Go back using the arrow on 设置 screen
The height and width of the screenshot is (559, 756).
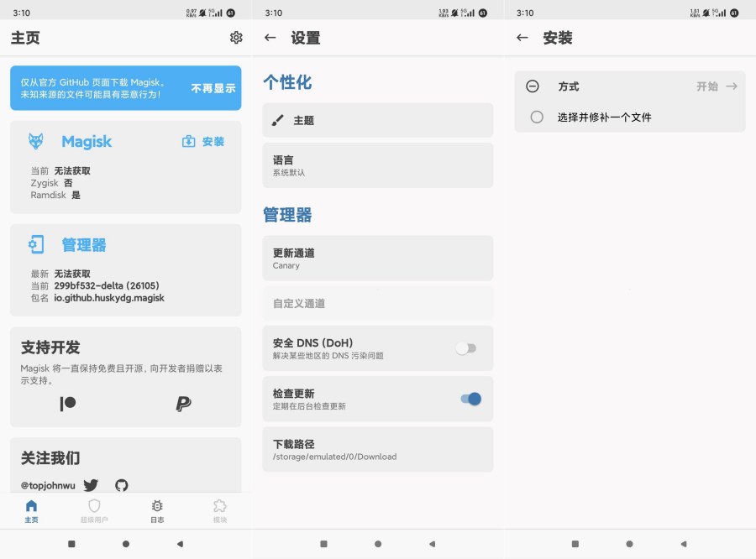click(x=270, y=38)
